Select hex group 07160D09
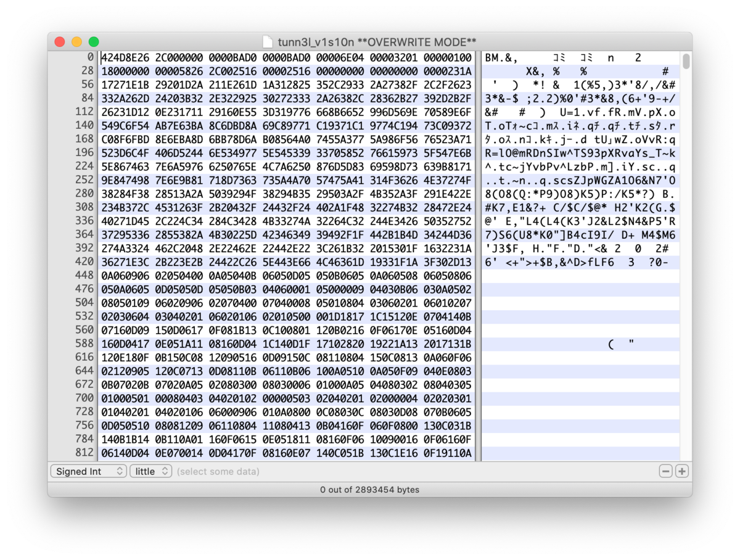This screenshot has height=560, width=740. (x=125, y=330)
